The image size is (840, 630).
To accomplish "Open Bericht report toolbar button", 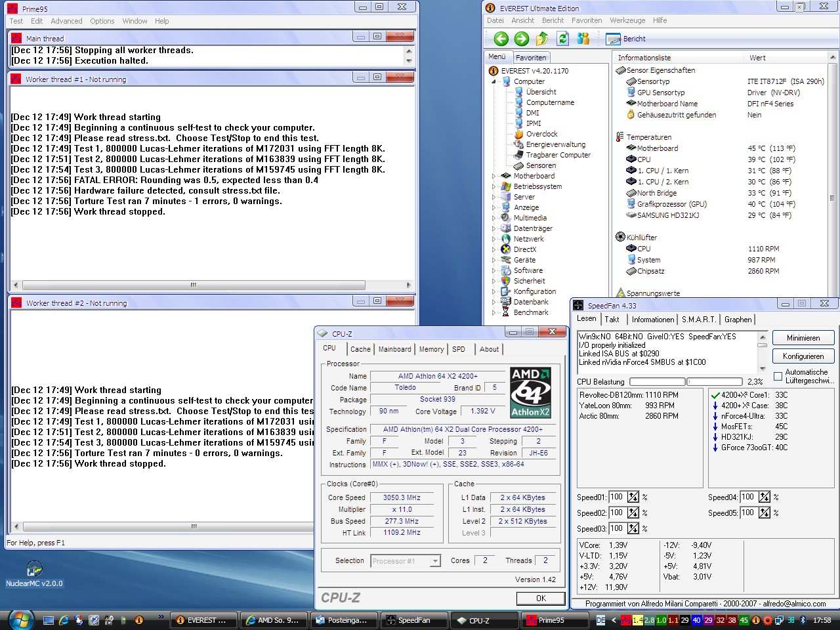I will point(626,39).
